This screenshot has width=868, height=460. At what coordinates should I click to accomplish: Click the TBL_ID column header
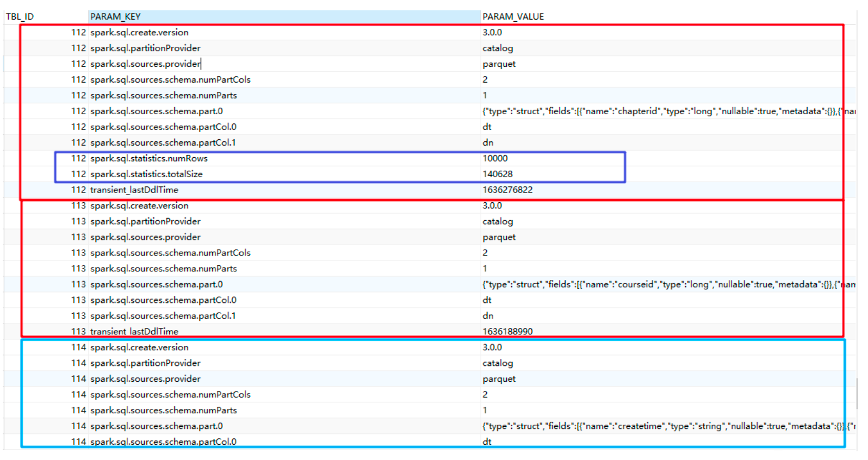coord(20,17)
